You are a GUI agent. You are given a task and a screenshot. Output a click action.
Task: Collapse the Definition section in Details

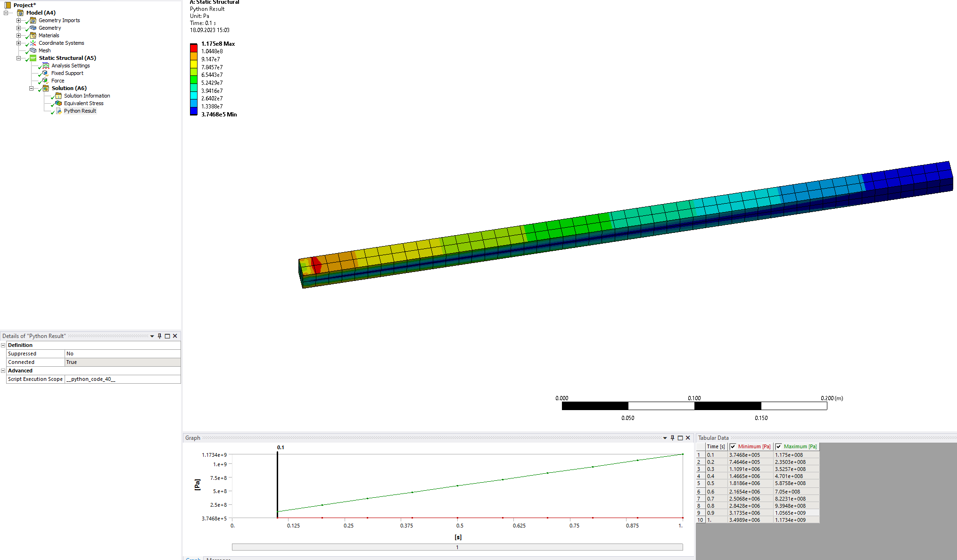[x=3, y=345]
